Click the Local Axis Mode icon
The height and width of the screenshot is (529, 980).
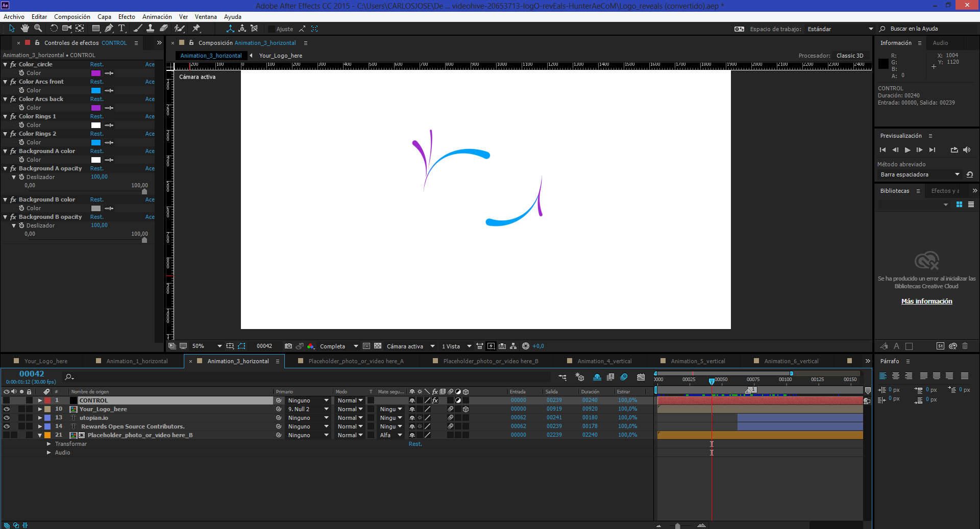click(x=230, y=29)
